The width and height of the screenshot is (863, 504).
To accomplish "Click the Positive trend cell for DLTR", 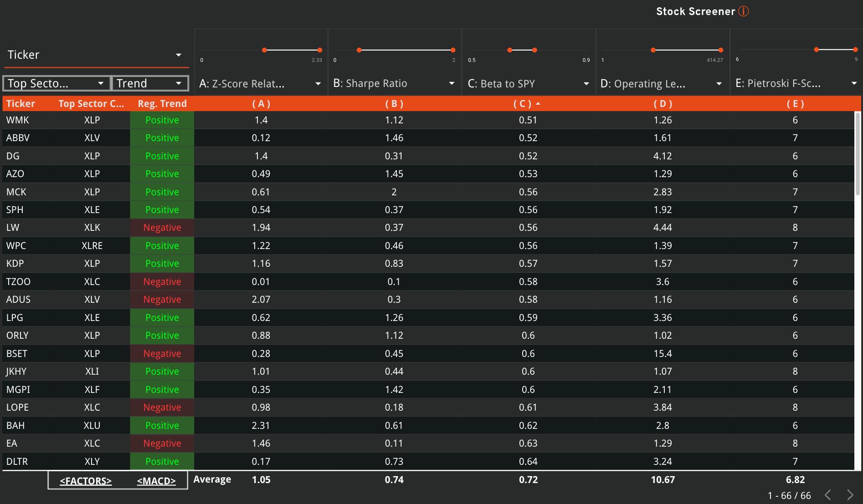I will pyautogui.click(x=162, y=462).
